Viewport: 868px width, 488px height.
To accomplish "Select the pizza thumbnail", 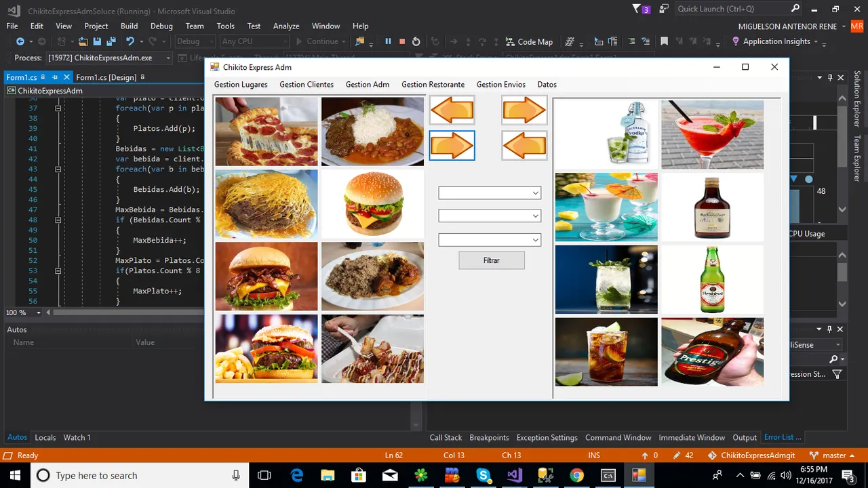I will tap(267, 131).
